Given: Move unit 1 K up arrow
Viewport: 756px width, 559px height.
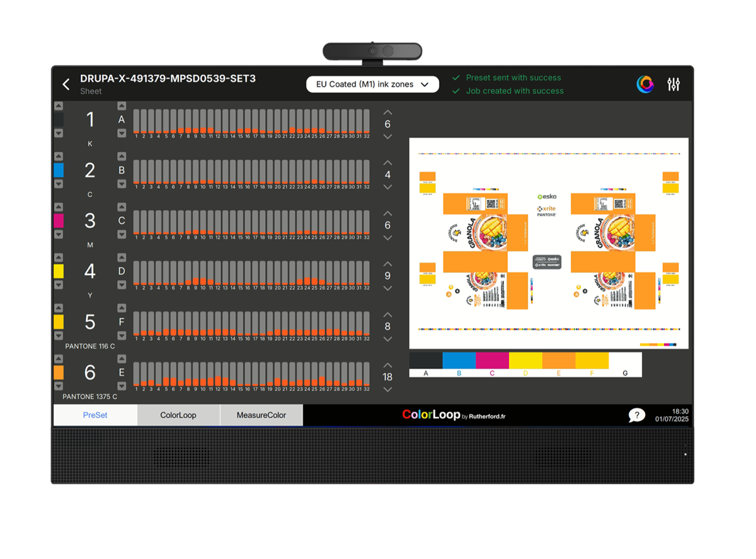Looking at the screenshot, I should [59, 106].
